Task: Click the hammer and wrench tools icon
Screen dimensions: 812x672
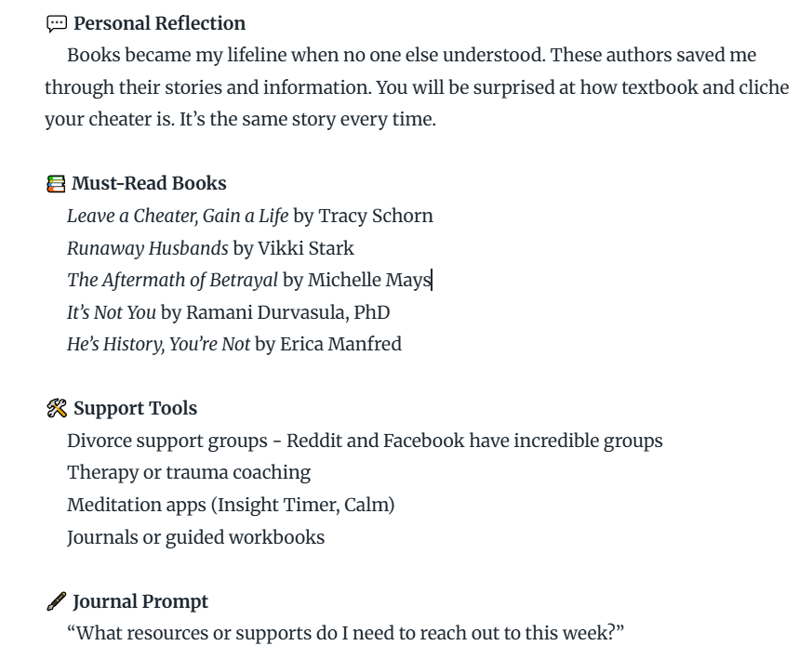Action: 57,408
